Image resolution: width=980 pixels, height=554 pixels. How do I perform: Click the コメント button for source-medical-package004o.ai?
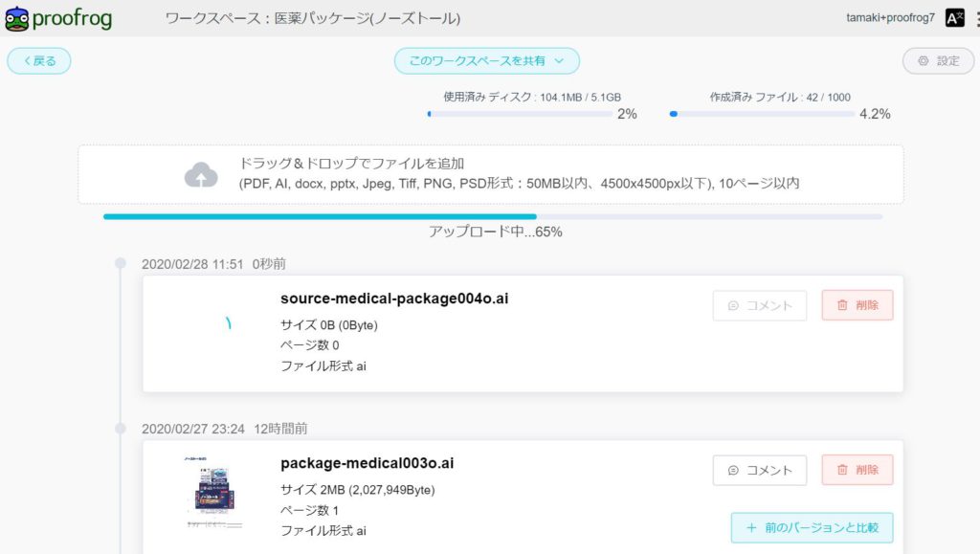[x=759, y=305]
